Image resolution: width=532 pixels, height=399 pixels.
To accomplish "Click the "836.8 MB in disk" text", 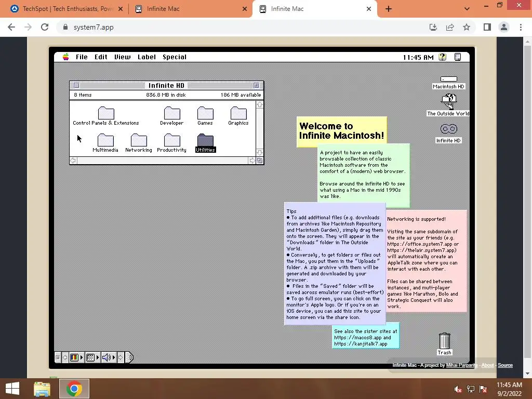I will pyautogui.click(x=166, y=95).
